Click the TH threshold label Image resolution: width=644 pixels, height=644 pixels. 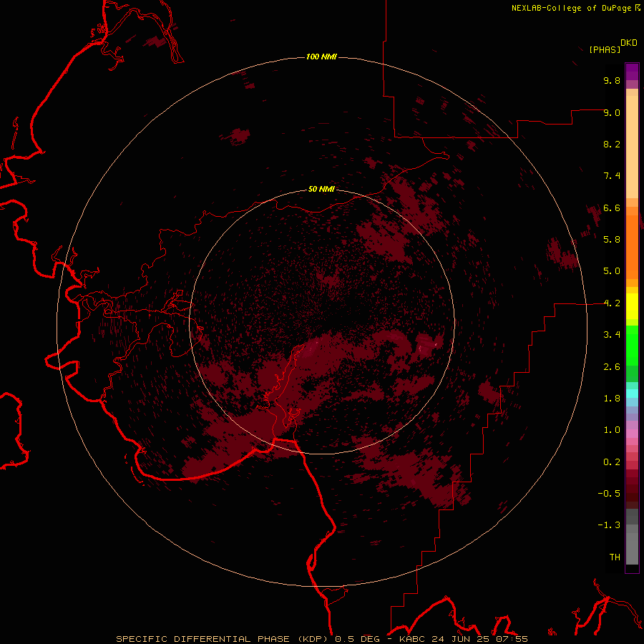pyautogui.click(x=615, y=557)
